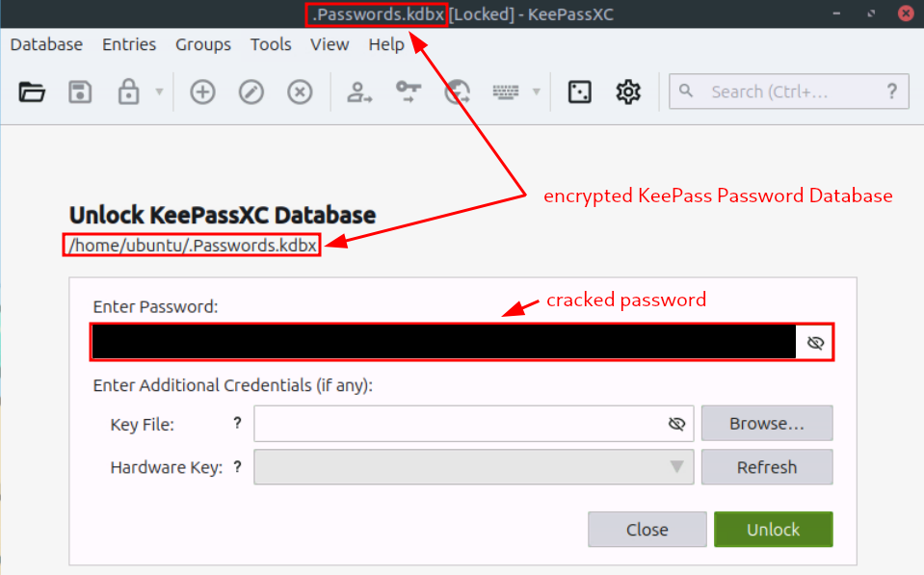Save the current database
The height and width of the screenshot is (575, 924).
80,91
